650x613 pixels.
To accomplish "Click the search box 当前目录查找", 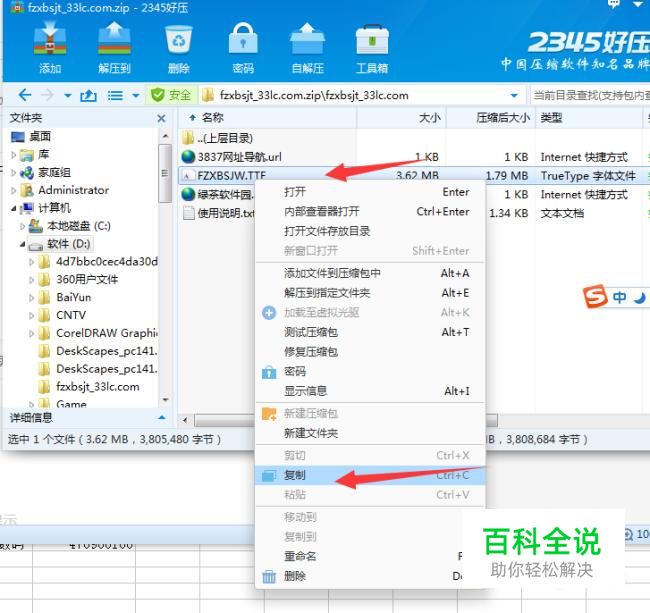I will tap(590, 96).
